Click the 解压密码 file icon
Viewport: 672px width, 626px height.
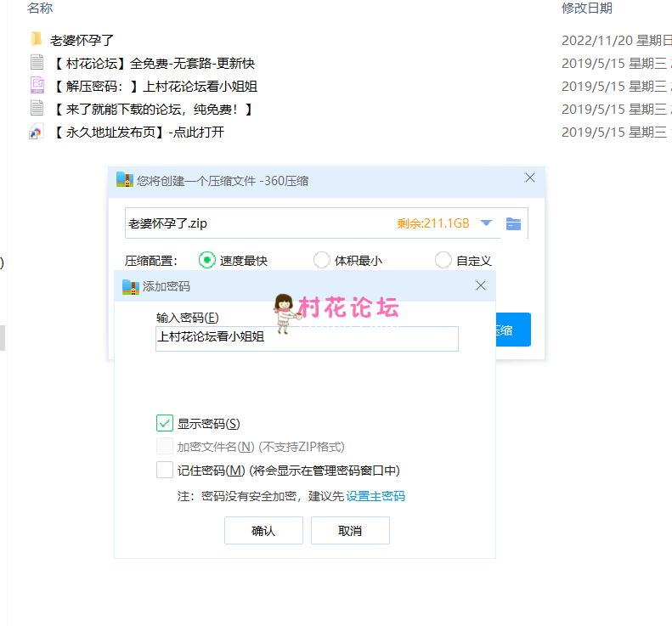coord(37,85)
